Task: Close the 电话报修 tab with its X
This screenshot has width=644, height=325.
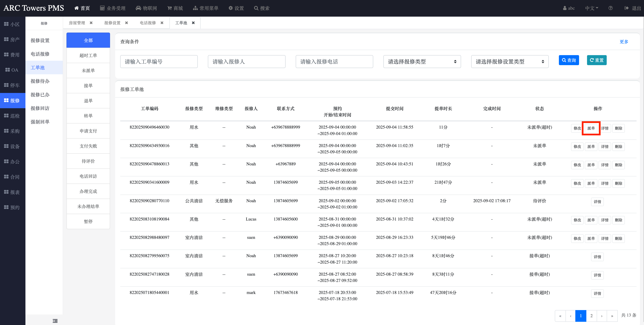Action: 162,23
